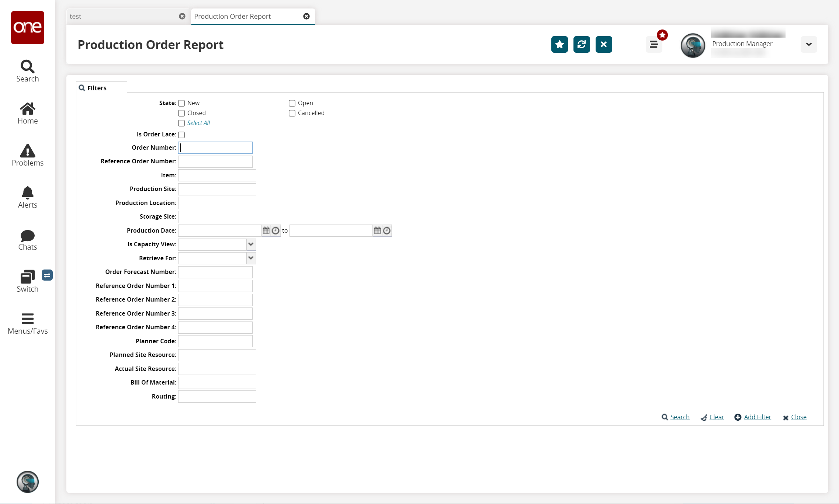Expand the user profile dropdown chevron
Viewport: 839px width, 504px height.
[x=808, y=45]
